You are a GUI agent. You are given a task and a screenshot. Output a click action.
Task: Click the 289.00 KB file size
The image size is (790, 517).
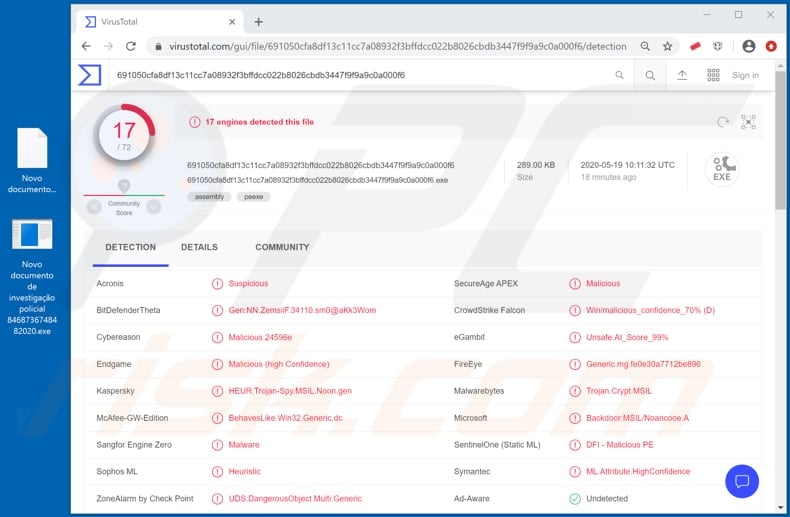click(536, 165)
